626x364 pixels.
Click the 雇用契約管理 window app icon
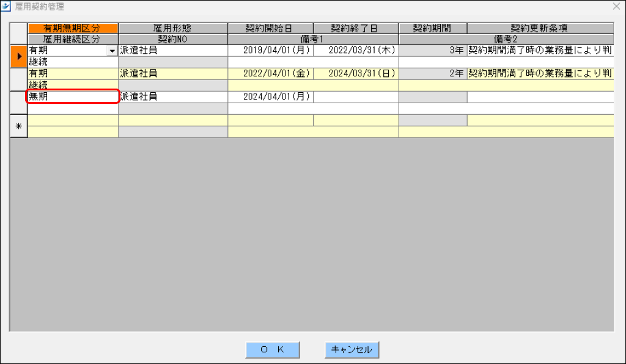pyautogui.click(x=6, y=6)
